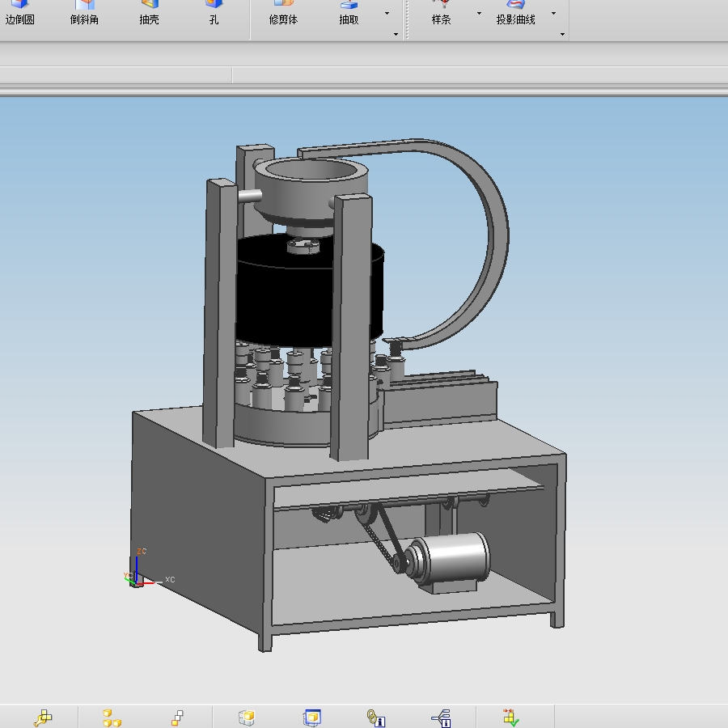Click the yellow boxes with green checkmark icon
The image size is (728, 728).
click(x=510, y=717)
